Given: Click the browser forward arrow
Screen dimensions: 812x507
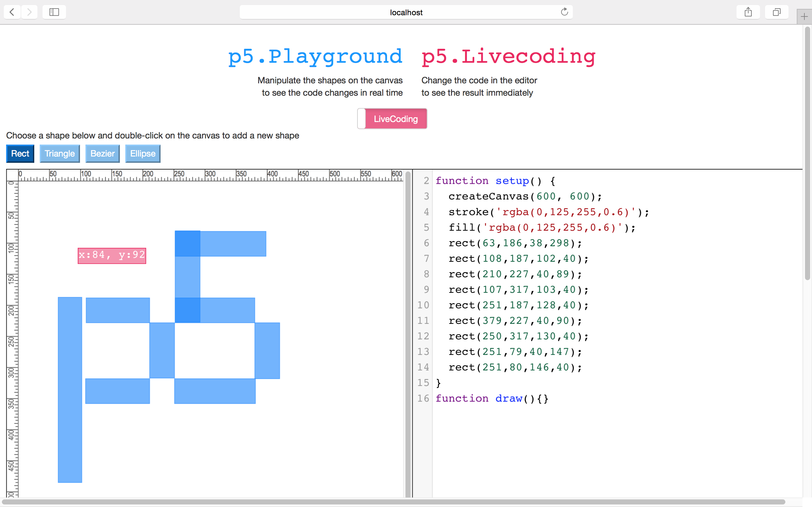Looking at the screenshot, I should 29,12.
